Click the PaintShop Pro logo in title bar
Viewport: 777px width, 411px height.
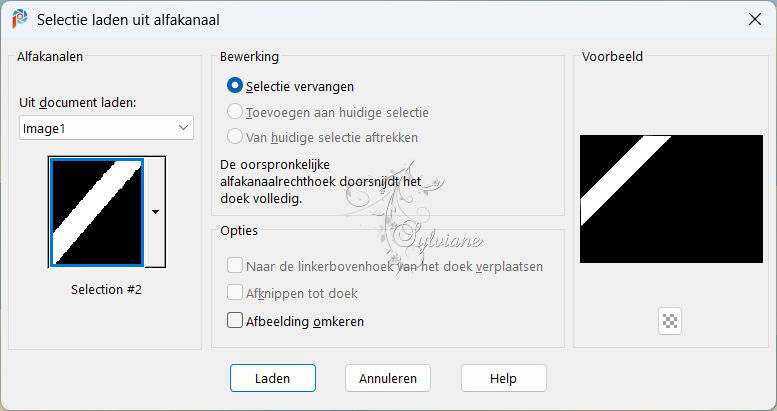tap(20, 19)
